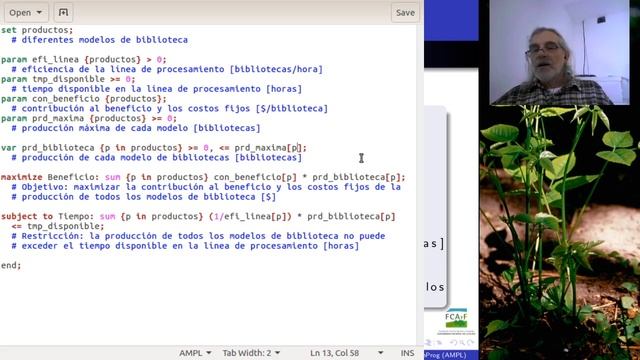This screenshot has height=360, width=640.
Task: Click the beamer go-back navigation icon
Action: (453, 343)
